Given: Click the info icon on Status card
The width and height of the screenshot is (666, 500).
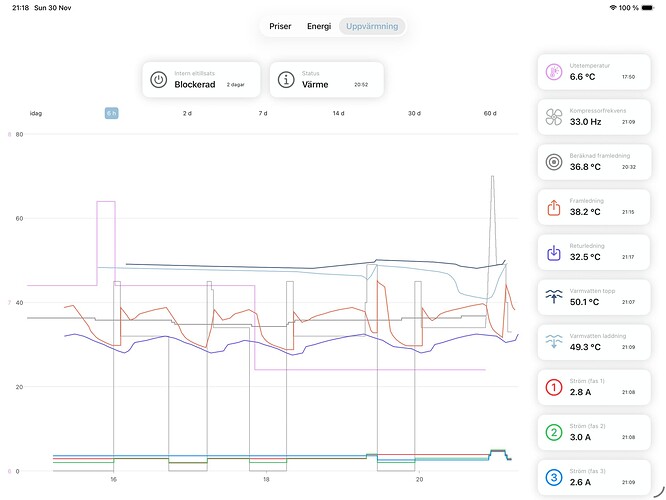Looking at the screenshot, I should pyautogui.click(x=286, y=80).
